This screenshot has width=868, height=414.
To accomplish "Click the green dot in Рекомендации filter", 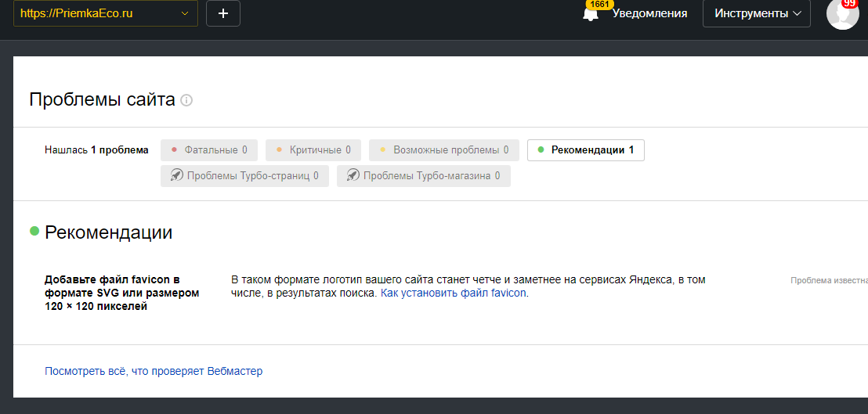I will [x=541, y=150].
